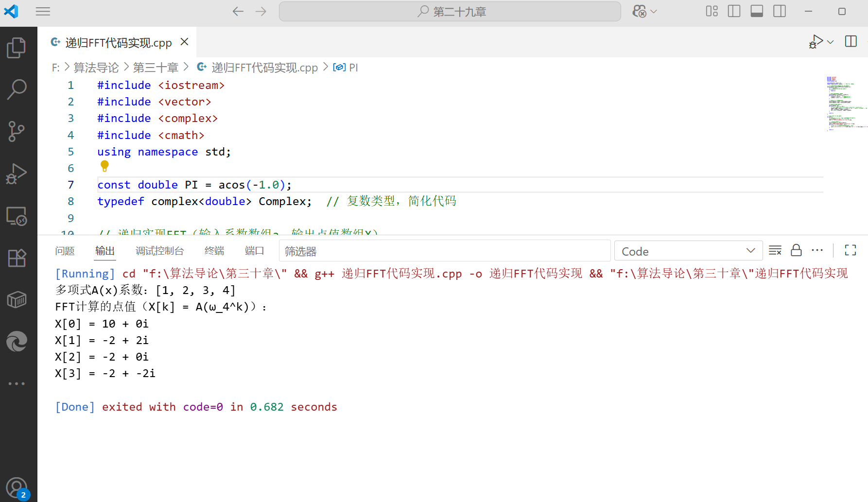Run or debug the C++ file
868x502 pixels.
[816, 42]
